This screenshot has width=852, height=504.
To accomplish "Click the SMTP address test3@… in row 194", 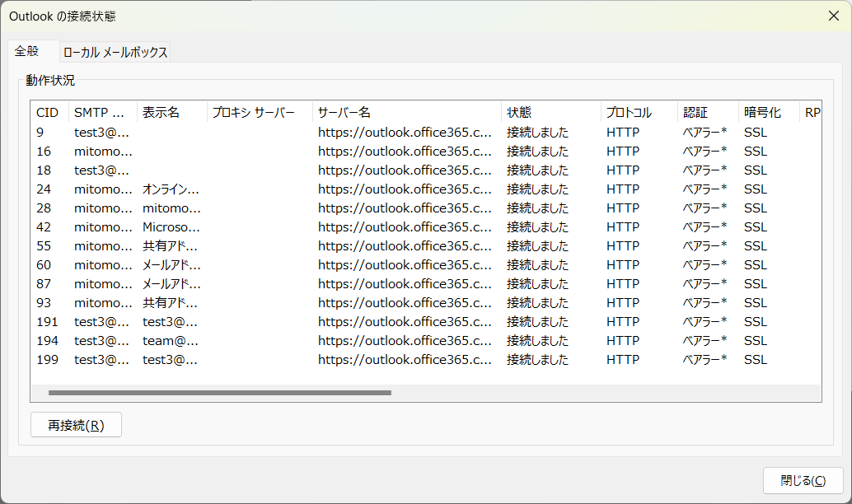I will click(x=101, y=341).
